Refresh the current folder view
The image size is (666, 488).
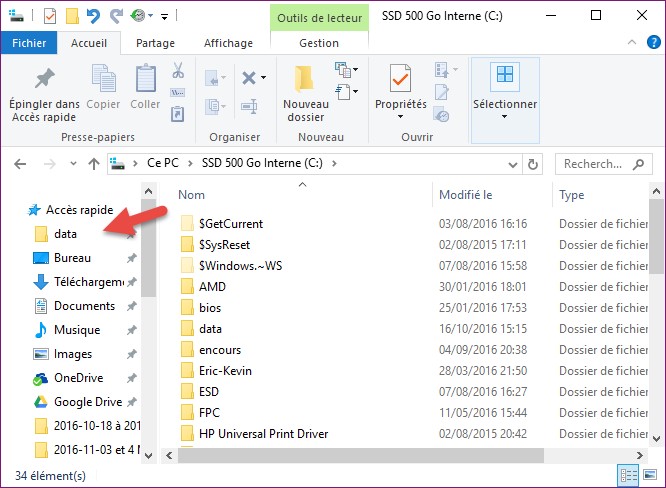pyautogui.click(x=535, y=163)
